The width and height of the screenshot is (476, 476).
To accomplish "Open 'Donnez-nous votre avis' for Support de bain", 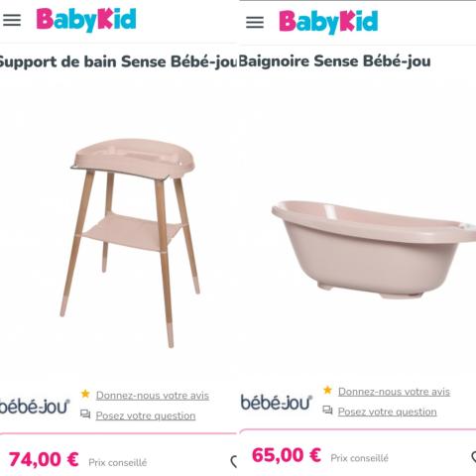I will (x=153, y=396).
